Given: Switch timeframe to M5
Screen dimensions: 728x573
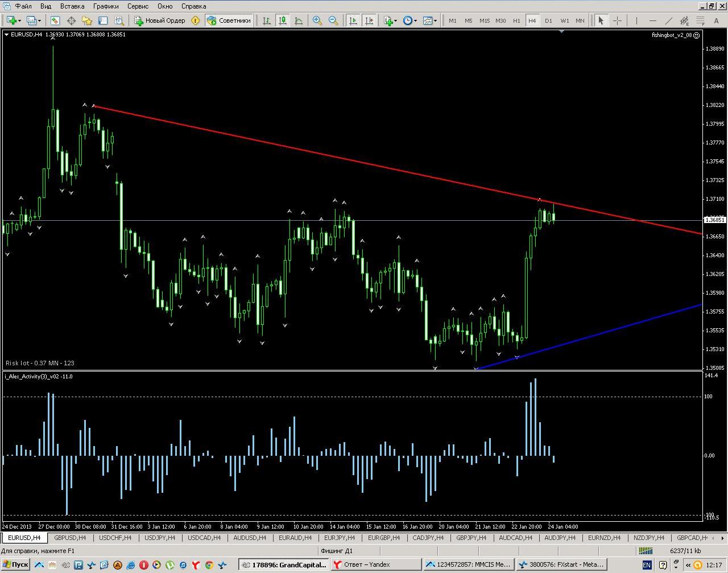Looking at the screenshot, I should (x=469, y=20).
